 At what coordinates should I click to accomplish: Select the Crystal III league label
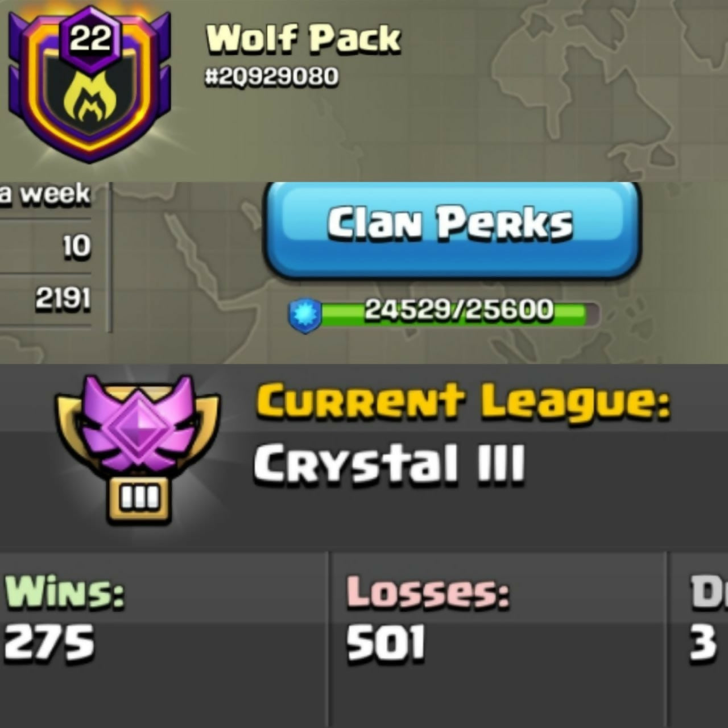(x=388, y=463)
